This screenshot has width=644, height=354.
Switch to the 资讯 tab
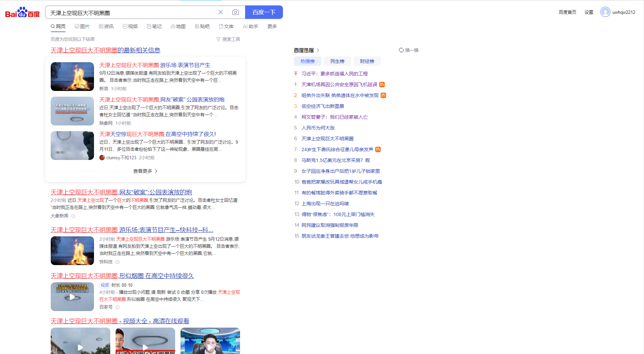click(106, 26)
